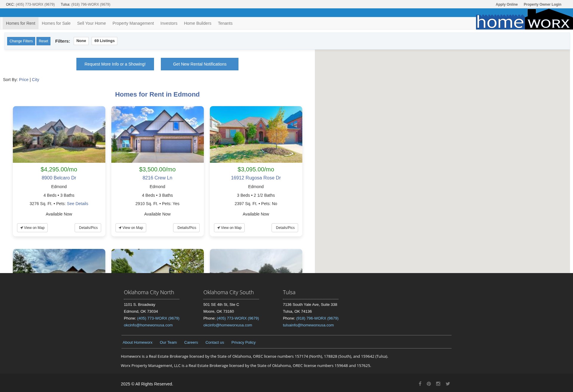Open the Pinterest icon in footer
573x392 pixels.
pyautogui.click(x=429, y=384)
